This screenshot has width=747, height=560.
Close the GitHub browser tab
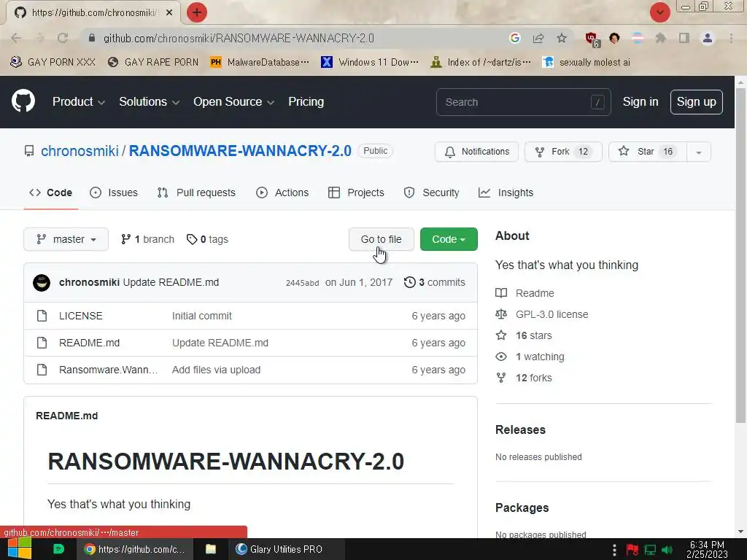[x=169, y=12]
